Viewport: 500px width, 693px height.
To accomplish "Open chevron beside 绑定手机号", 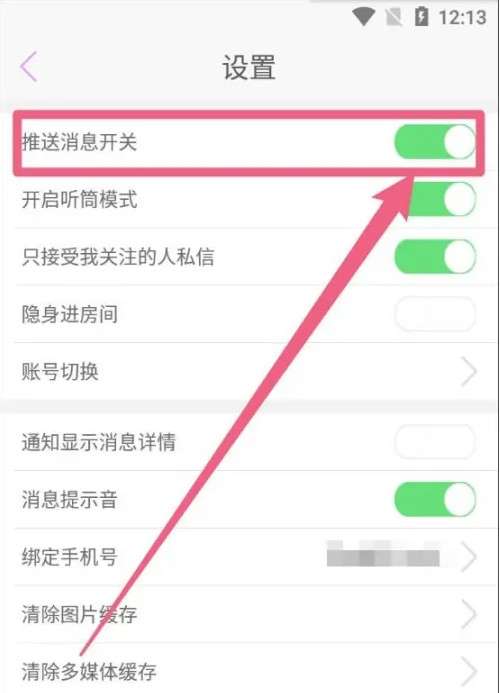I will click(469, 557).
